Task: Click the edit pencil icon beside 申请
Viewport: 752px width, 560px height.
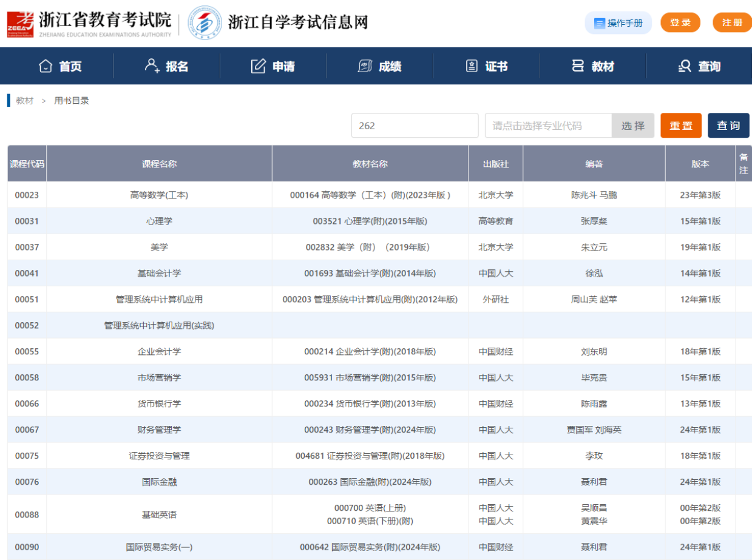Action: [x=259, y=66]
